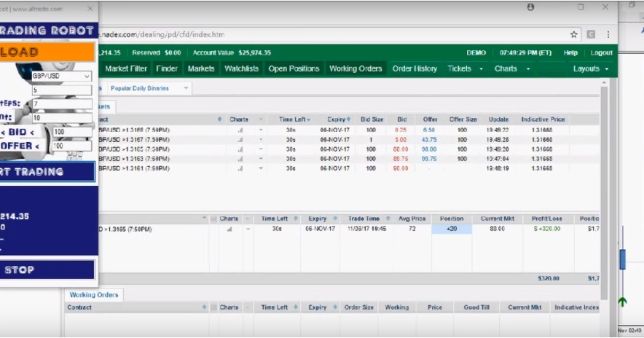Open chart icon for GBP/USD >1.3169 row
Image resolution: width=644 pixels, height=338 pixels.
[x=240, y=130]
